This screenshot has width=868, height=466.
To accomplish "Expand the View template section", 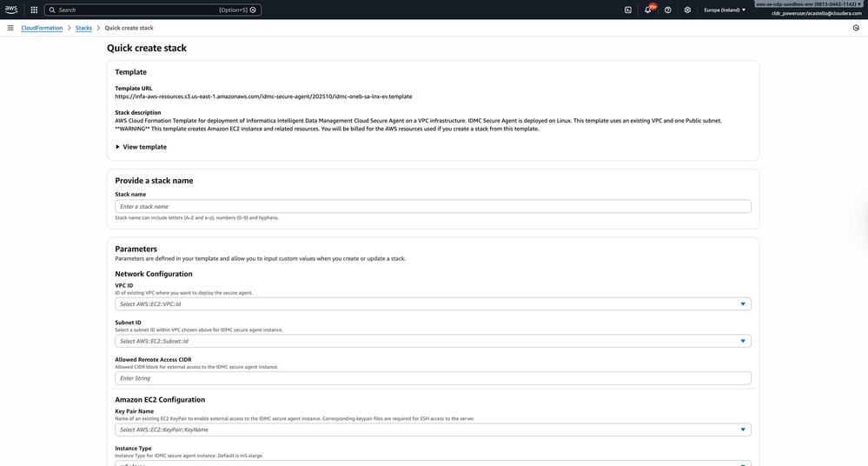I will point(141,147).
